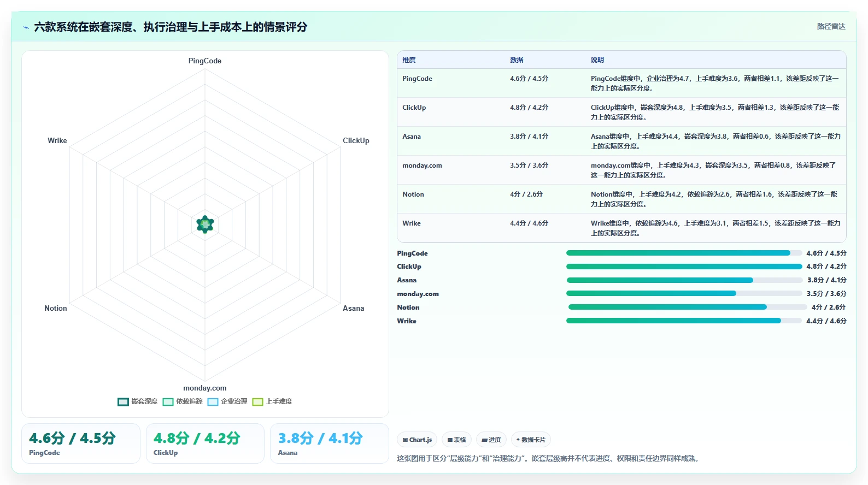The width and height of the screenshot is (868, 485).
Task: Click the radar data polygon at chart center
Action: click(205, 224)
